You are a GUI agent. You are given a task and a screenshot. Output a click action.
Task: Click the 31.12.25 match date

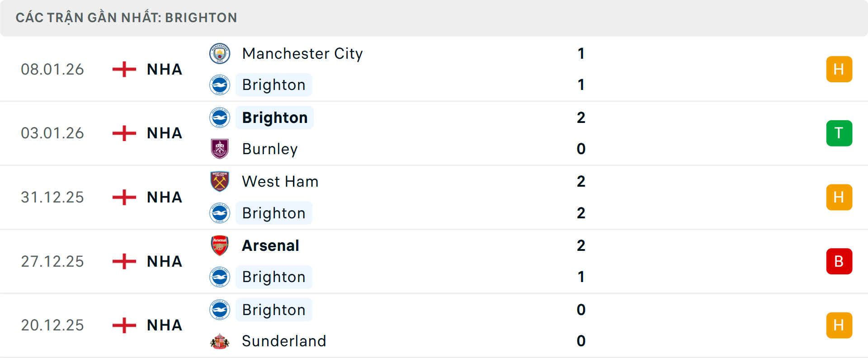(52, 198)
